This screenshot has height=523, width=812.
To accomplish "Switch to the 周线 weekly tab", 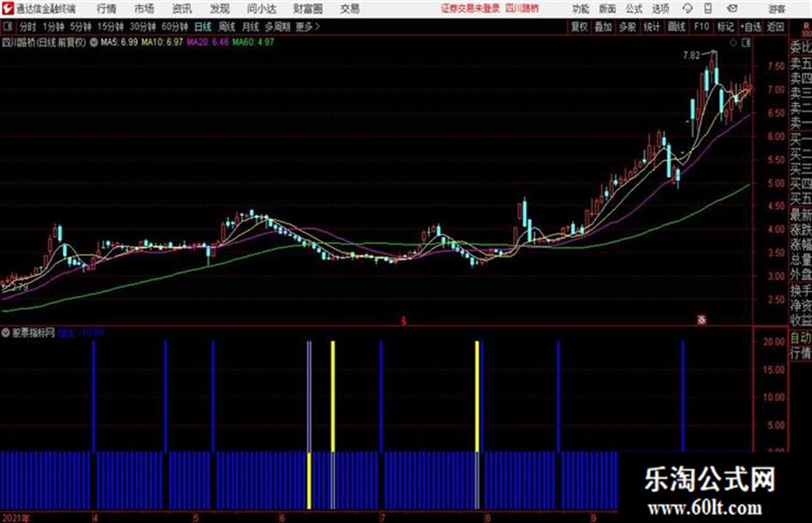I will 227,27.
